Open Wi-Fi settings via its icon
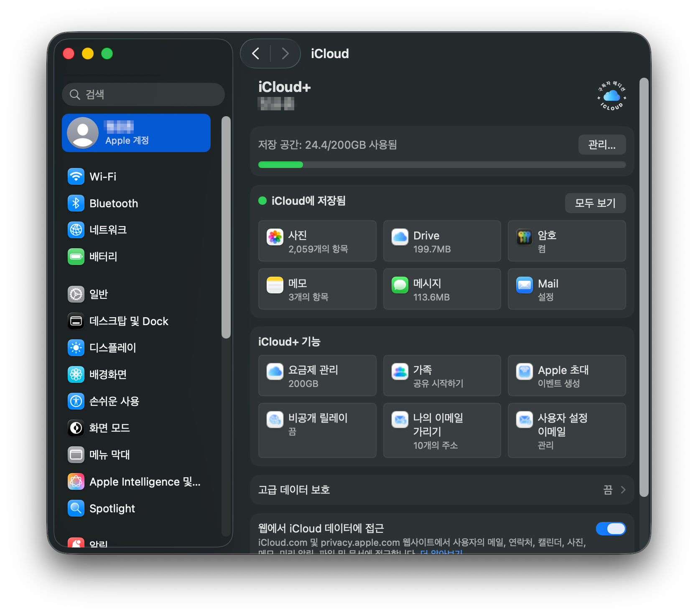Image resolution: width=698 pixels, height=616 pixels. (x=76, y=176)
